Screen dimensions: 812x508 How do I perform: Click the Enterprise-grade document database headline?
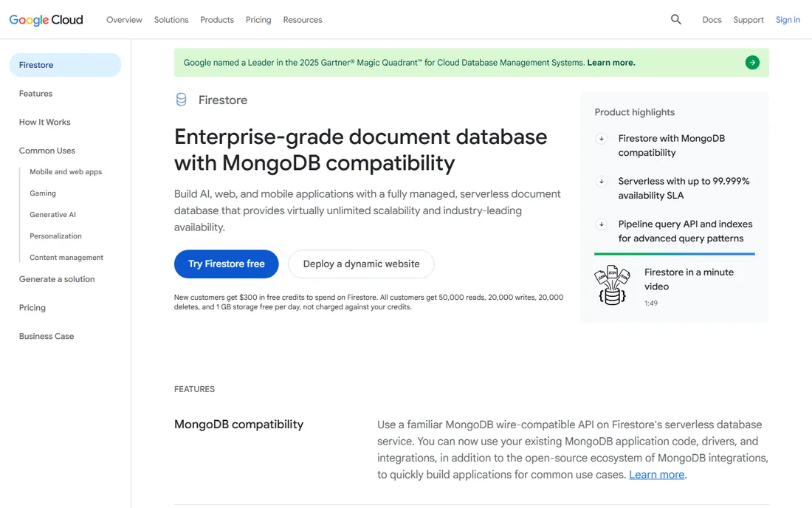coord(360,150)
